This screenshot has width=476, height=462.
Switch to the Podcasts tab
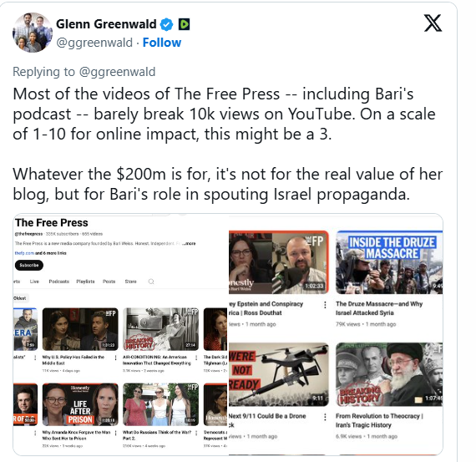[x=59, y=282]
